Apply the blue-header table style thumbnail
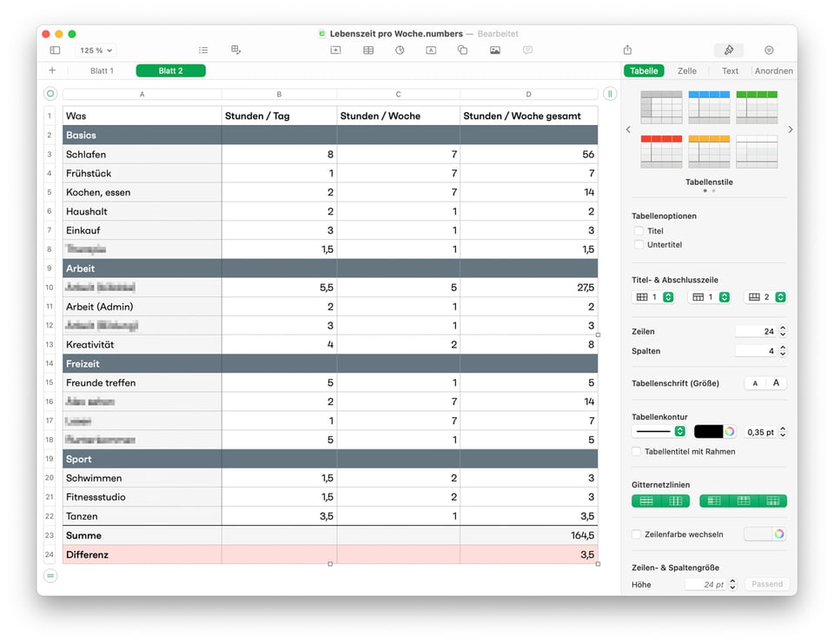This screenshot has width=834, height=644. (709, 107)
